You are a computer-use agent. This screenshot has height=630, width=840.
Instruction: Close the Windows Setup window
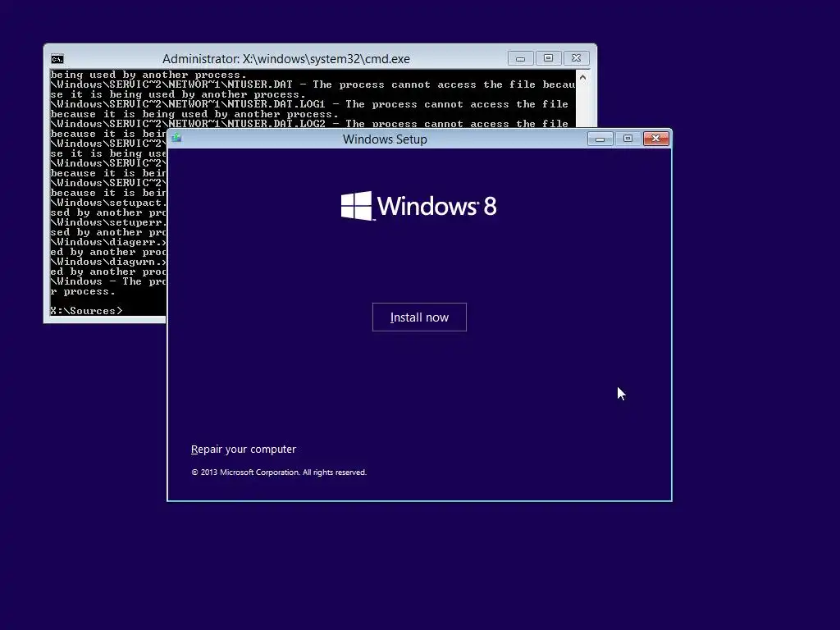click(655, 139)
